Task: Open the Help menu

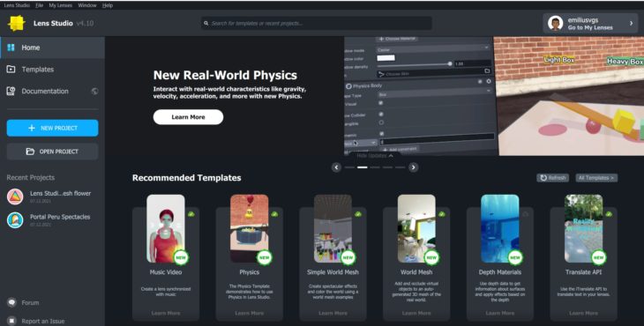Action: pyautogui.click(x=108, y=5)
